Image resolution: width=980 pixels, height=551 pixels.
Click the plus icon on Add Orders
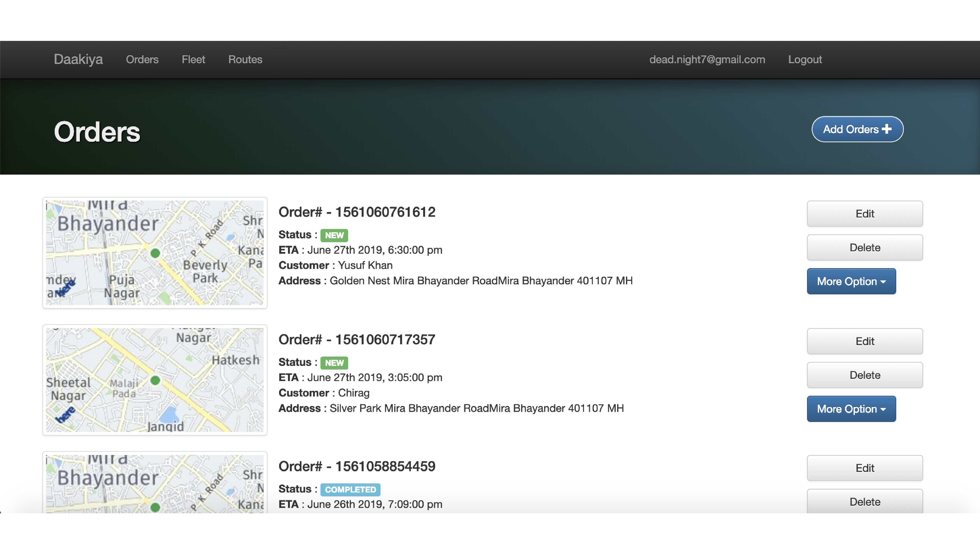(x=886, y=129)
